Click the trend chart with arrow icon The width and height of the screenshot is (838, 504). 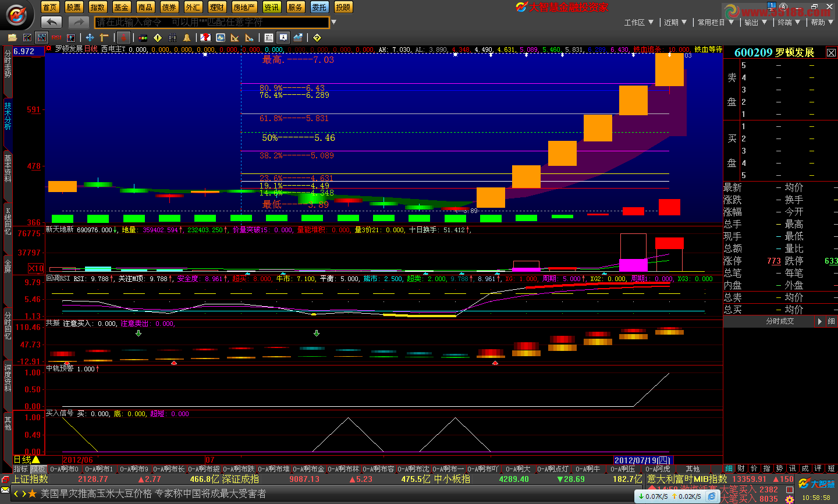pyautogui.click(x=298, y=38)
